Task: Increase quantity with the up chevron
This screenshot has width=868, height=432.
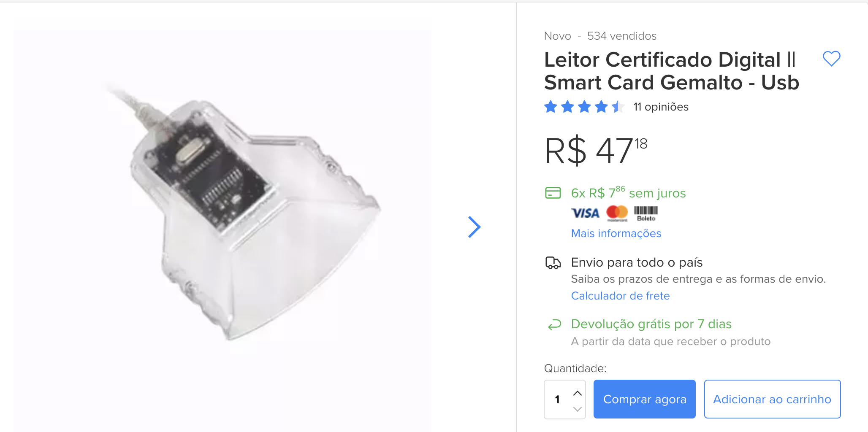Action: [578, 393]
